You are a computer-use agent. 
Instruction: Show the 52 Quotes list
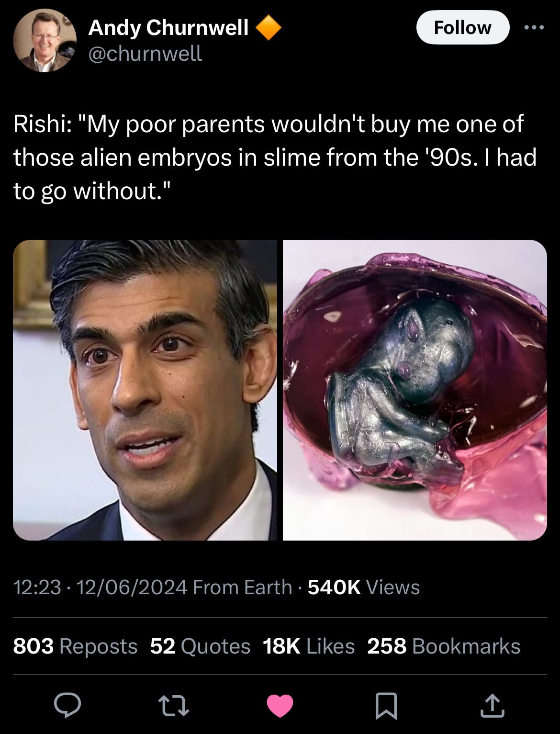(200, 646)
